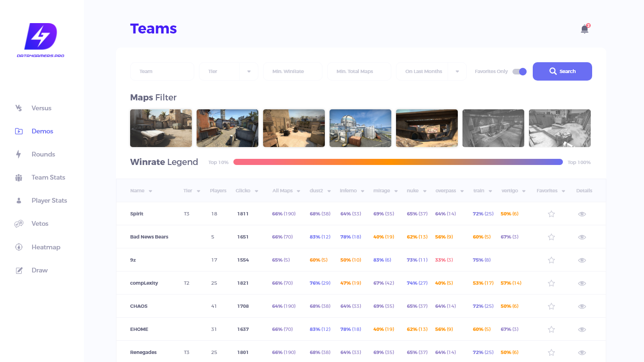Select the last greyed map thumbnail
The width and height of the screenshot is (644, 362).
[x=560, y=128]
